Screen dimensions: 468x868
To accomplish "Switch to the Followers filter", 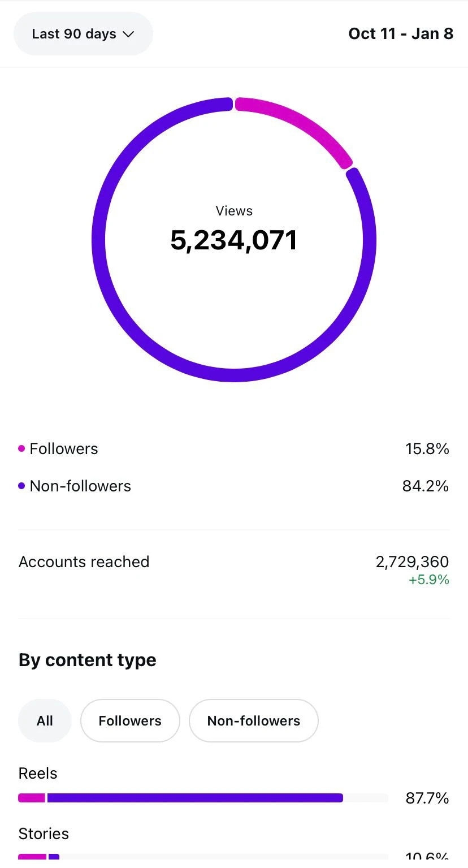I will pyautogui.click(x=129, y=720).
